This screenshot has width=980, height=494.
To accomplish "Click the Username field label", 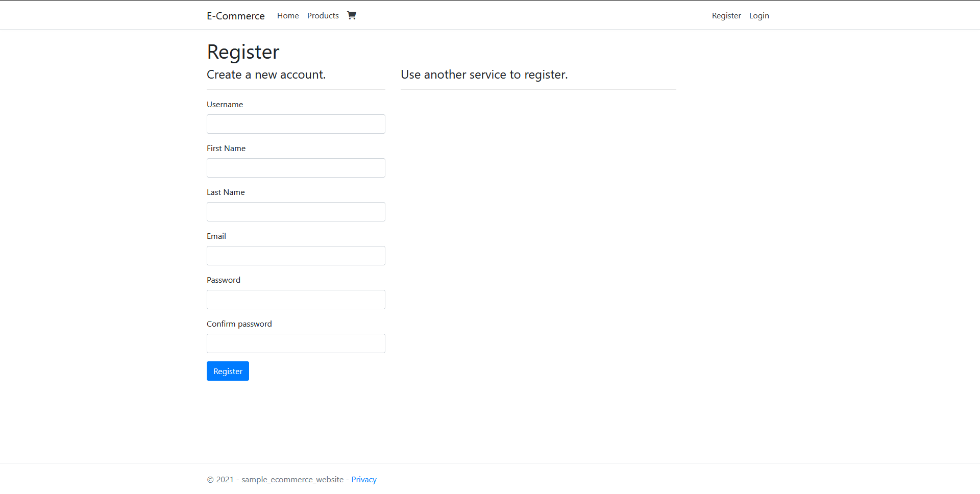I will click(225, 104).
